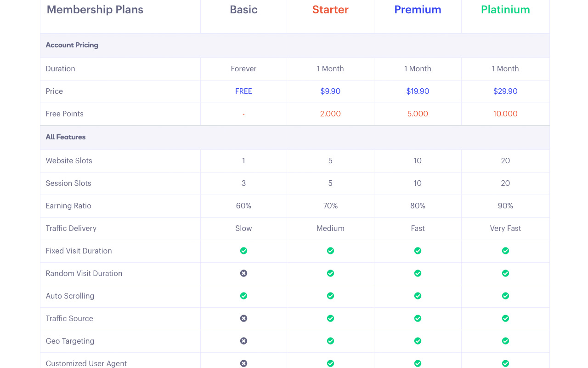
Task: Click the Earning Ratio row label
Action: pyautogui.click(x=68, y=206)
